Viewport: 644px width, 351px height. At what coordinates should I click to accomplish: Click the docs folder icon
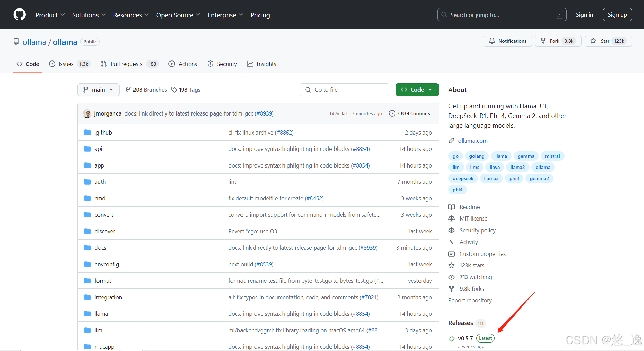tap(87, 248)
